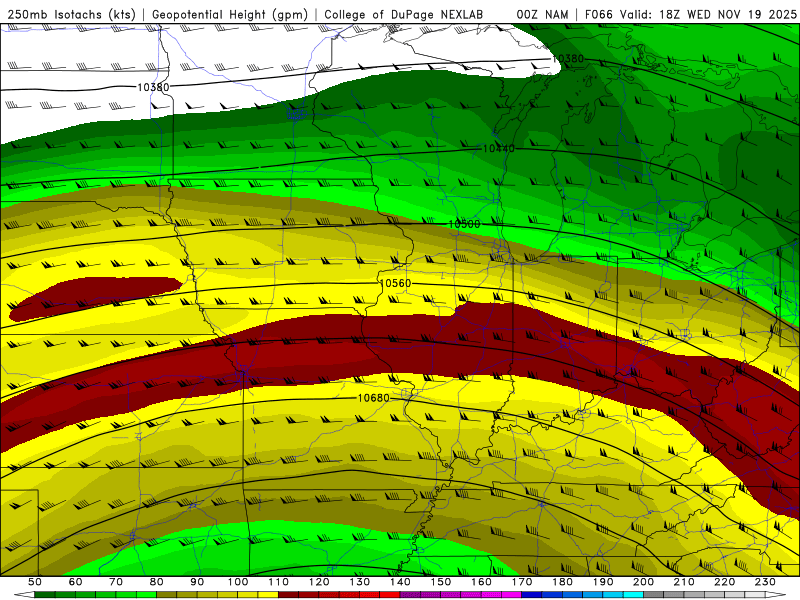The image size is (800, 600).
Task: Select the 10440 height contour label
Action: click(498, 148)
